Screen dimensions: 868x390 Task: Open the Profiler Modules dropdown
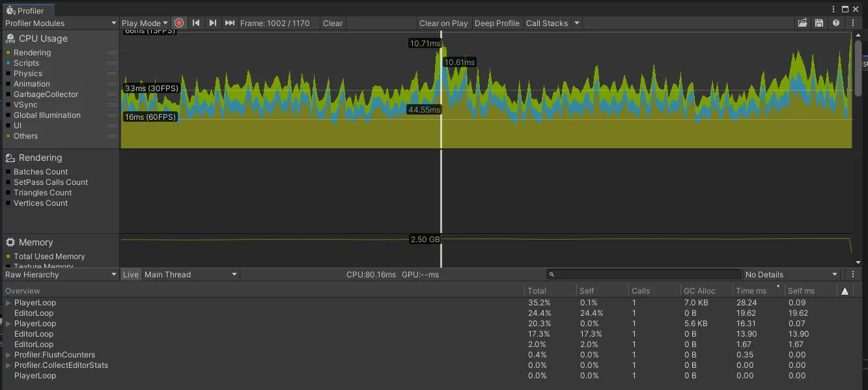click(60, 23)
